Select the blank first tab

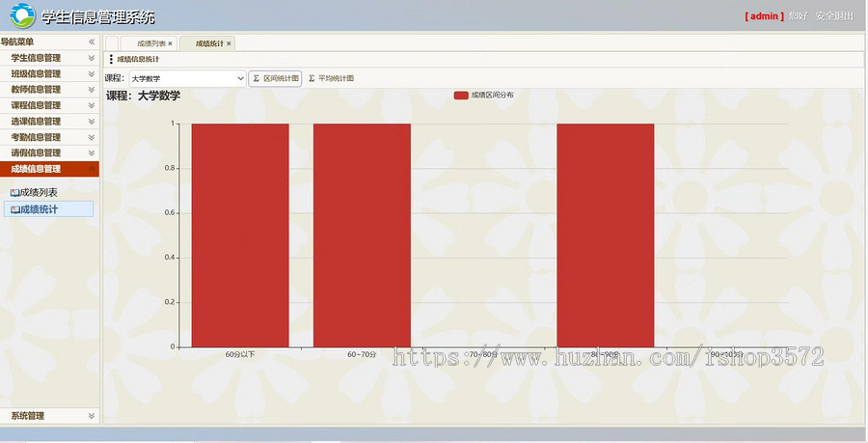click(112, 43)
